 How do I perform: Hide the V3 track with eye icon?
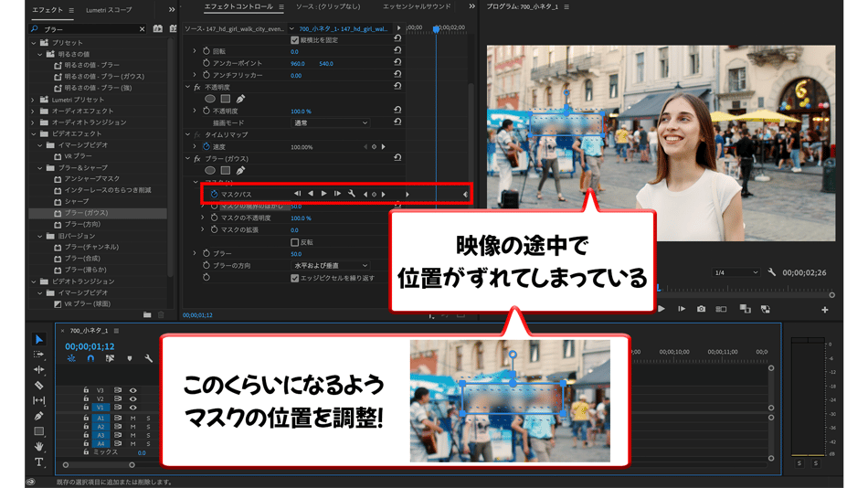[x=132, y=390]
